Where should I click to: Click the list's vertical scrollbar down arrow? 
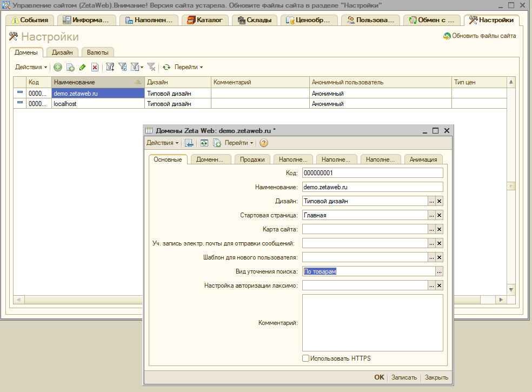coord(511,290)
